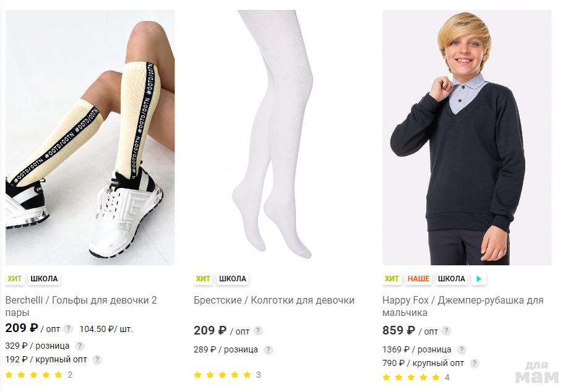The width and height of the screenshot is (568, 392).
Task: Click ШКОЛА tag under the white tights
Action: (x=233, y=279)
